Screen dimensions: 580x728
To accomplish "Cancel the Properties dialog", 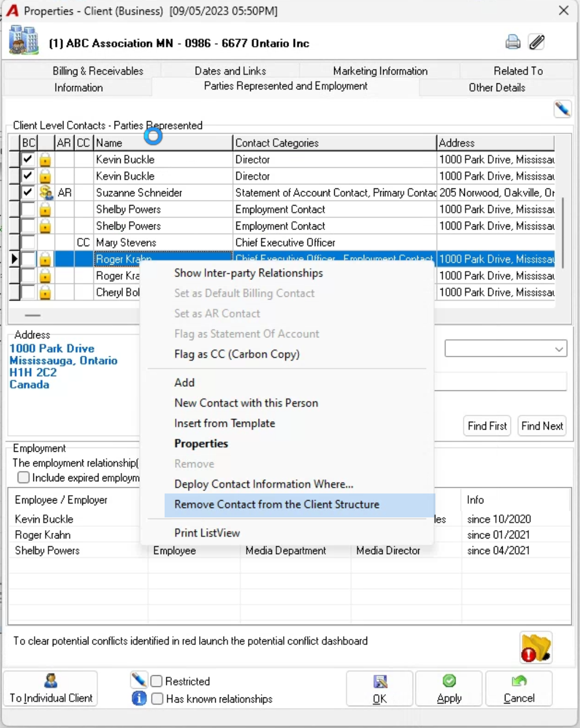I will [x=519, y=689].
